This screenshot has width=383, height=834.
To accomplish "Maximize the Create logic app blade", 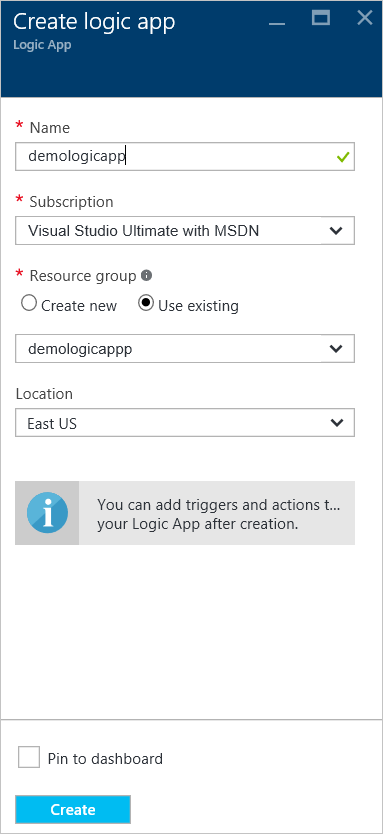I will click(x=321, y=18).
